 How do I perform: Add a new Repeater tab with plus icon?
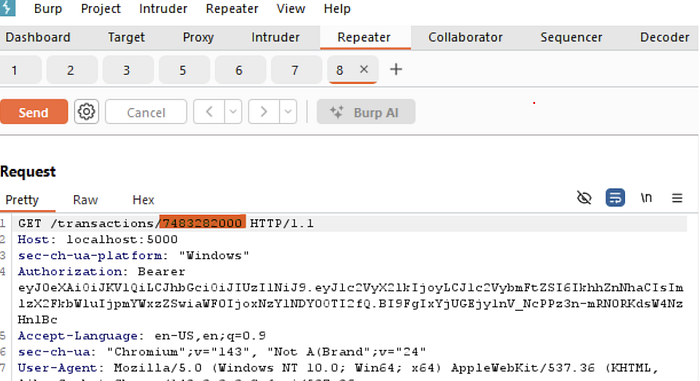tap(396, 69)
